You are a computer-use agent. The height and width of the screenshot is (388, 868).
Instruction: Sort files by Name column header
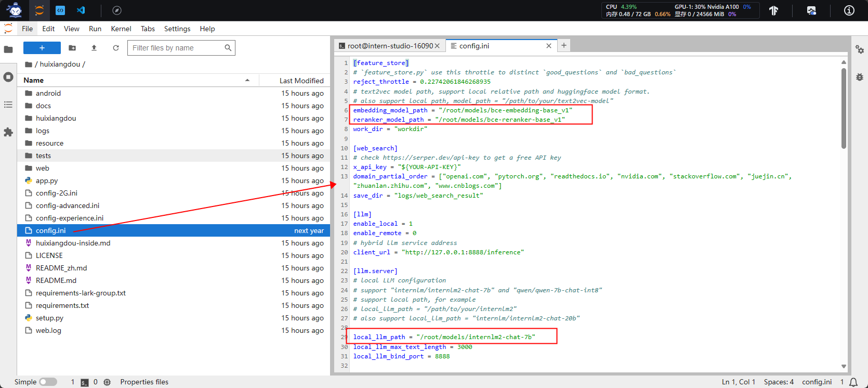(34, 80)
